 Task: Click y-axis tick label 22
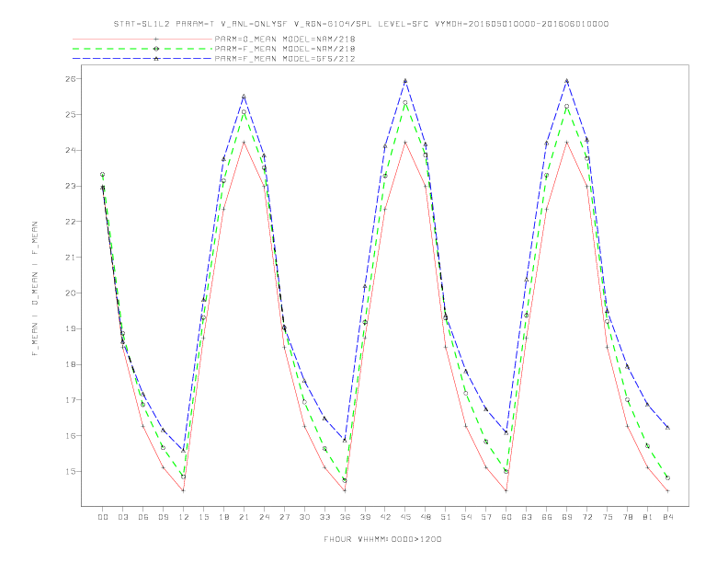71,222
